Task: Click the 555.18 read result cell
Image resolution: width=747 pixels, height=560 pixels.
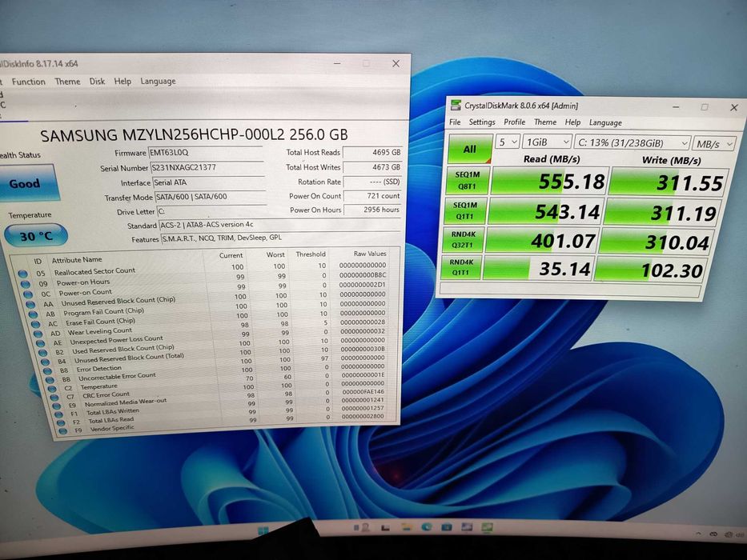Action: [x=550, y=181]
